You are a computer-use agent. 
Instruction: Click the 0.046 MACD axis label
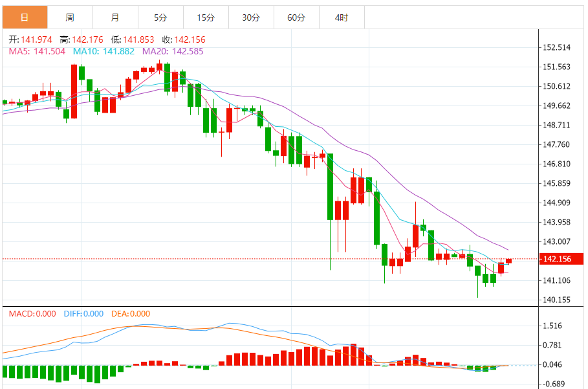pyautogui.click(x=552, y=364)
